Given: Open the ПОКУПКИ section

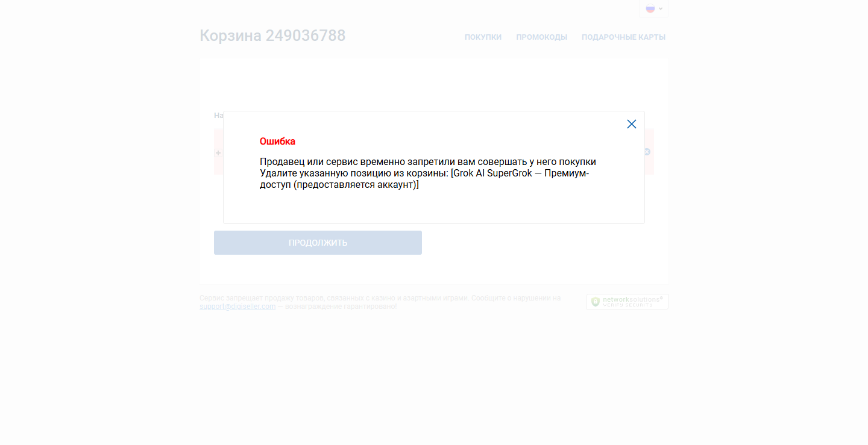Looking at the screenshot, I should (x=483, y=37).
